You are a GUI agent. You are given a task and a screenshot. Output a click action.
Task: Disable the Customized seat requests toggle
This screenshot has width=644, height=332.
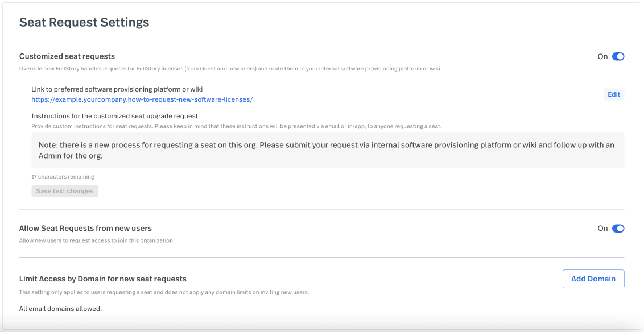coord(618,56)
